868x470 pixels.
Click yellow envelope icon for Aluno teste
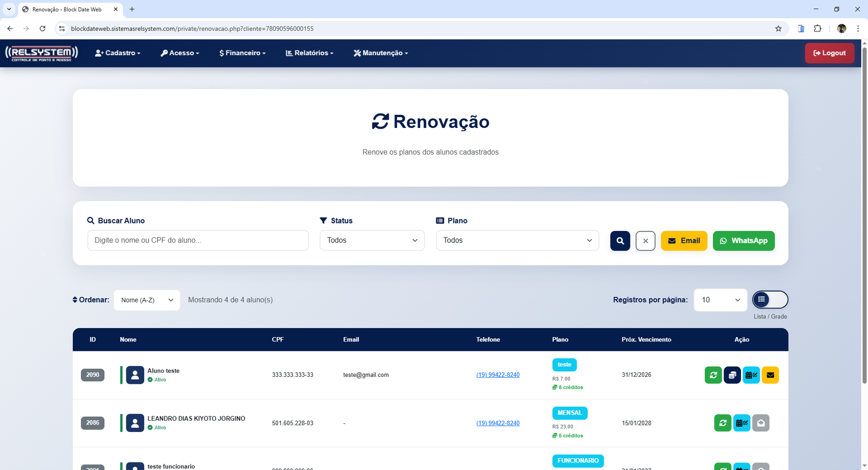(x=770, y=375)
